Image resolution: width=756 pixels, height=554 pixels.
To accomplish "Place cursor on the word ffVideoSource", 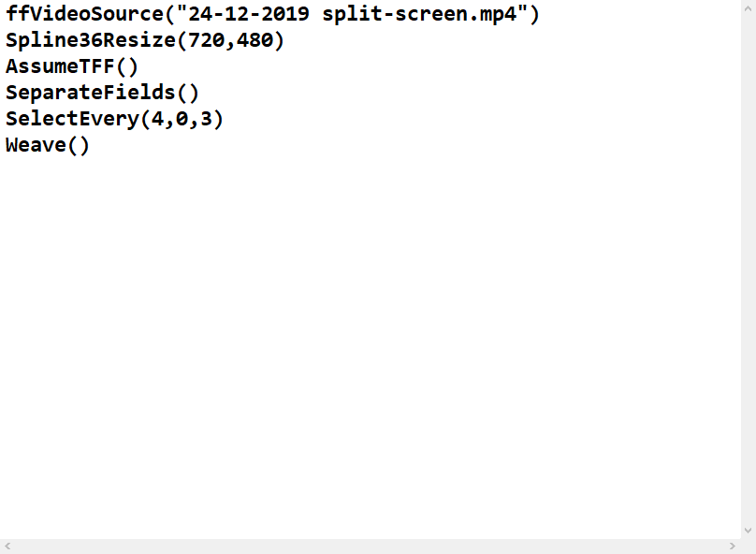I will click(84, 15).
